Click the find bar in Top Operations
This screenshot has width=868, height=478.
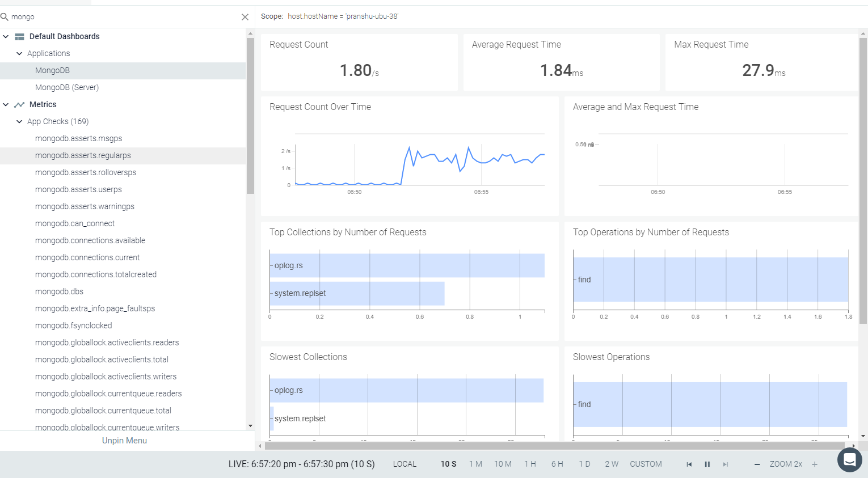(711, 280)
